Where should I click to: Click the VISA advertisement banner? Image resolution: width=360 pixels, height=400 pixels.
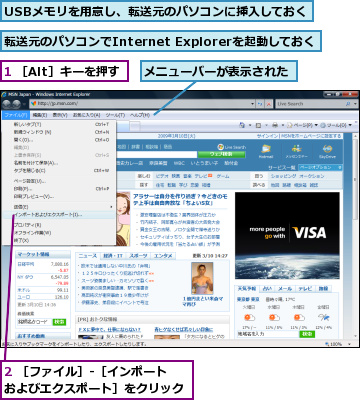tap(287, 235)
